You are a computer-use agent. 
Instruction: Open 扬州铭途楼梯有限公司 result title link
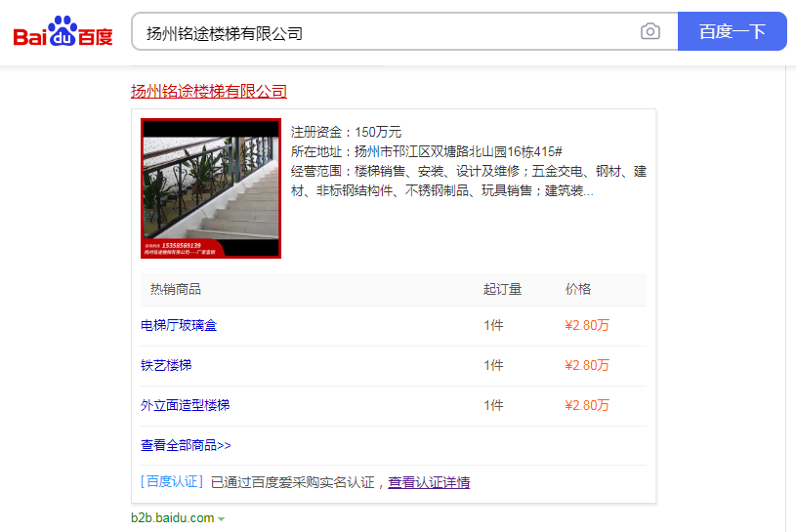click(209, 92)
